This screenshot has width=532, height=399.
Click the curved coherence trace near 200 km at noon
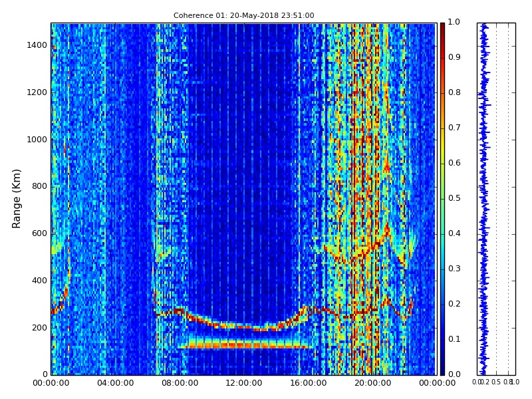[244, 327]
